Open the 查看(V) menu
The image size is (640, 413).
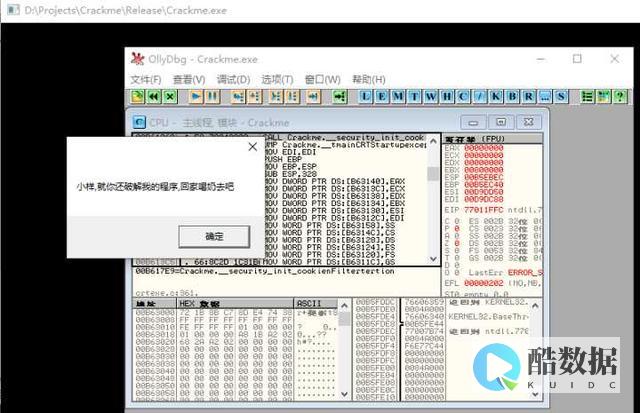coord(189,80)
